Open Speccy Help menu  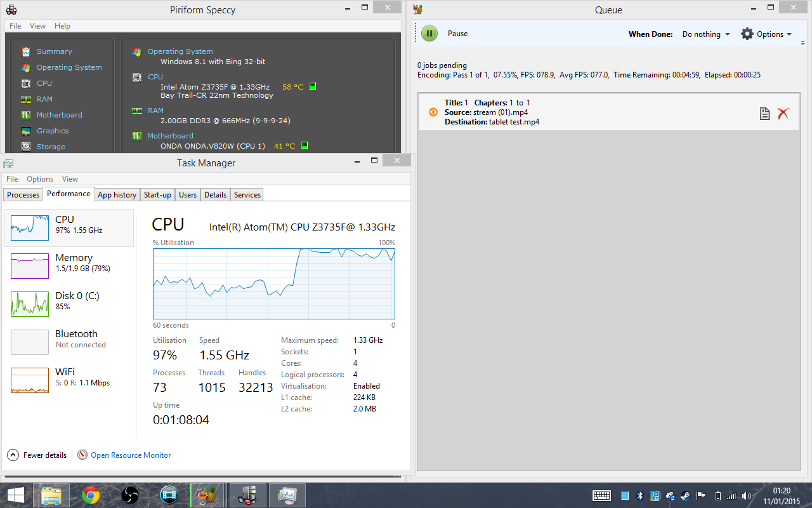[x=62, y=26]
